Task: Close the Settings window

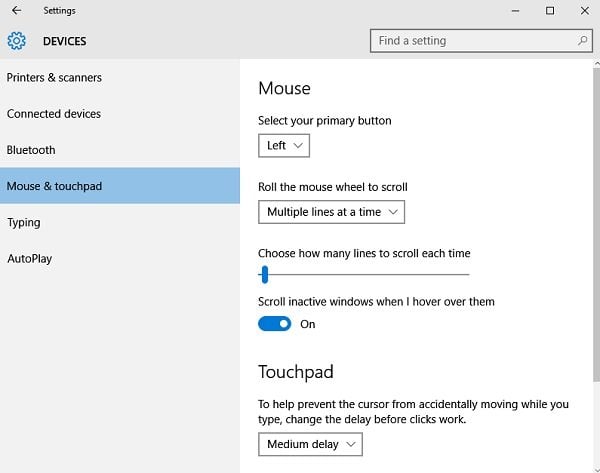Action: [x=585, y=10]
